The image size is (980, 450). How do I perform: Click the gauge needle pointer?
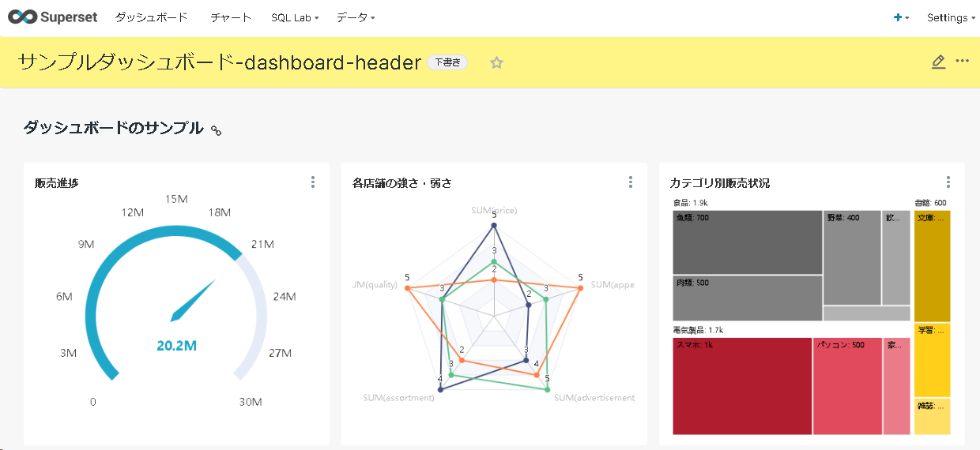pos(193,301)
